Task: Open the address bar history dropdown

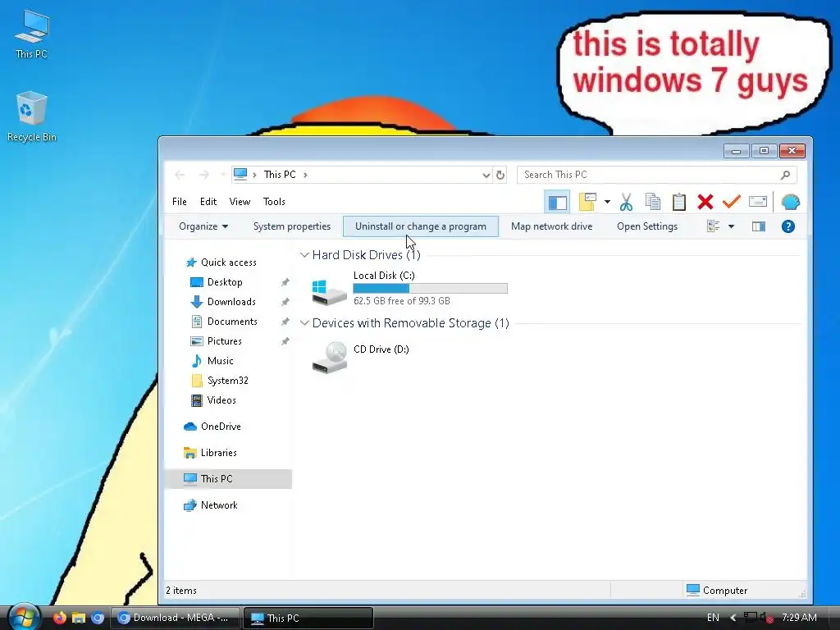Action: [486, 176]
